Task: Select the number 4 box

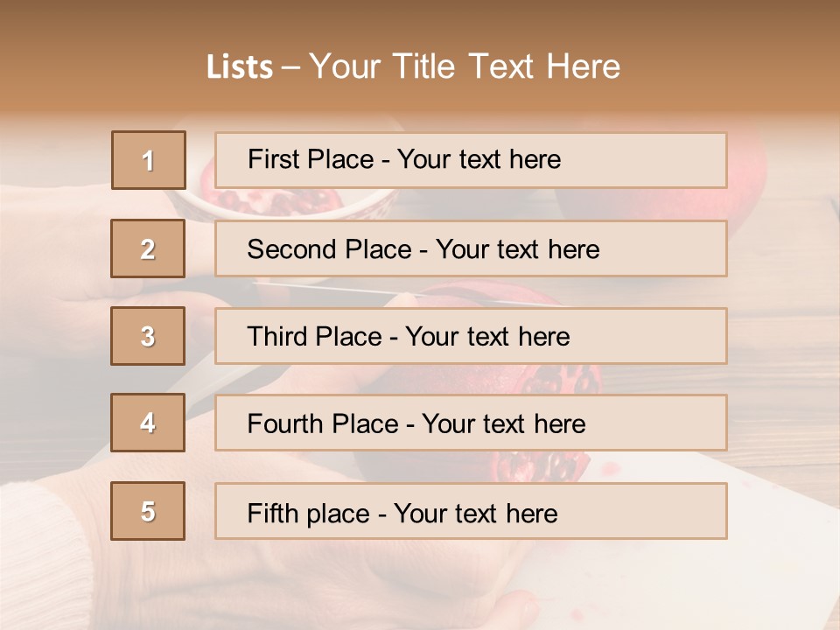Action: [x=149, y=423]
